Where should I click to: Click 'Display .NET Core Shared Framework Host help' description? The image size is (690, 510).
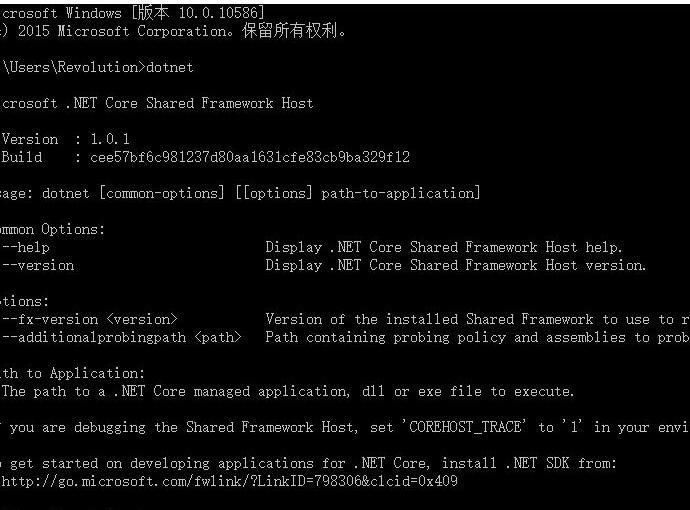(444, 247)
